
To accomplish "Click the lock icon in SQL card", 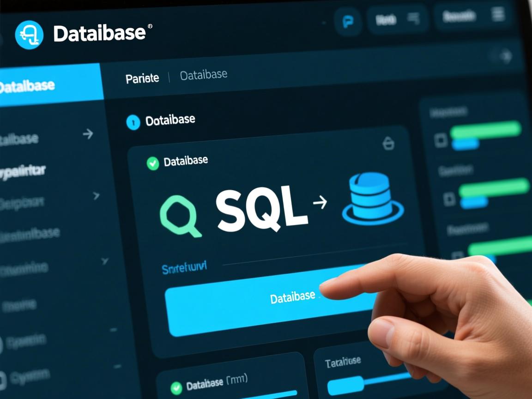I will [388, 144].
